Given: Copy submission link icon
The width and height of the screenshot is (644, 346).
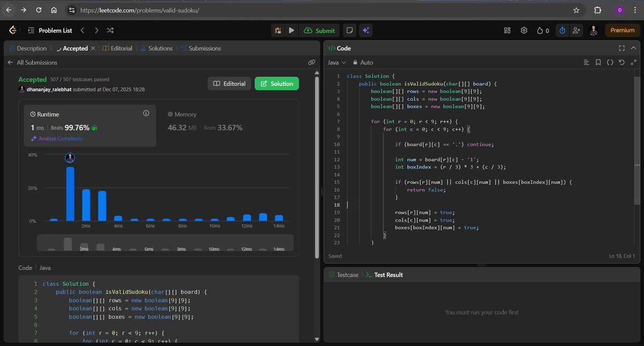Looking at the screenshot, I should click(311, 62).
